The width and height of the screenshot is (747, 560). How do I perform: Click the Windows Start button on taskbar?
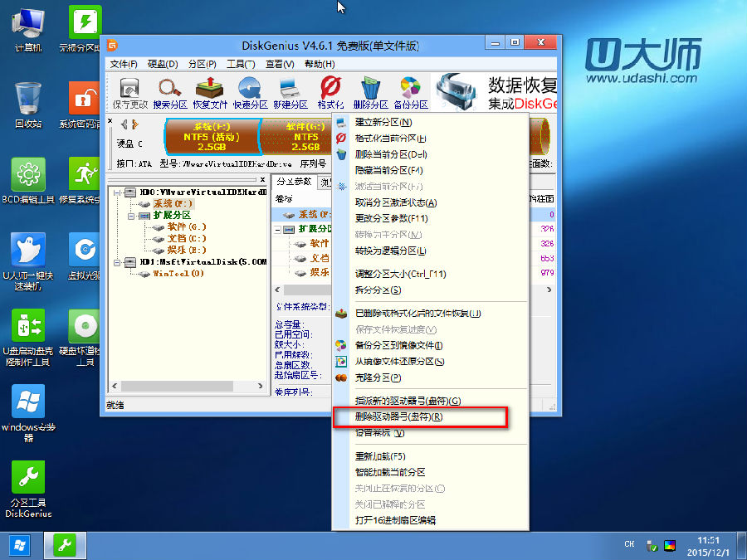(20, 545)
